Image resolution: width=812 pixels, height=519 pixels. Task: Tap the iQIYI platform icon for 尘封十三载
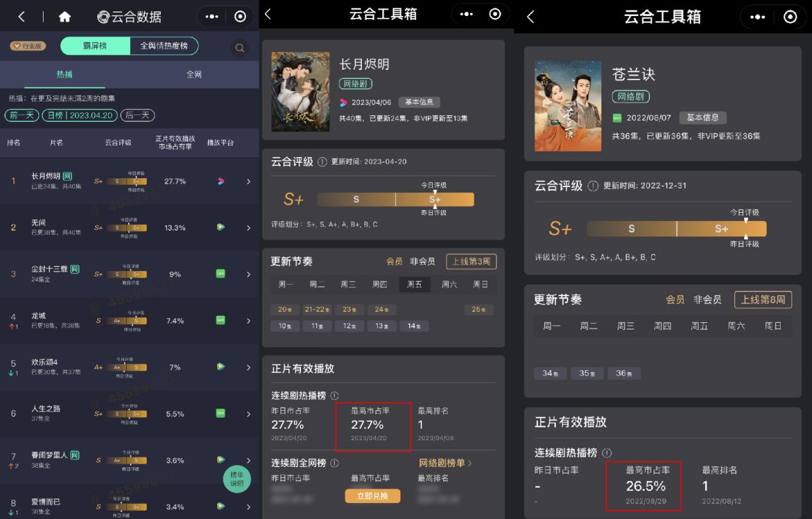point(220,274)
